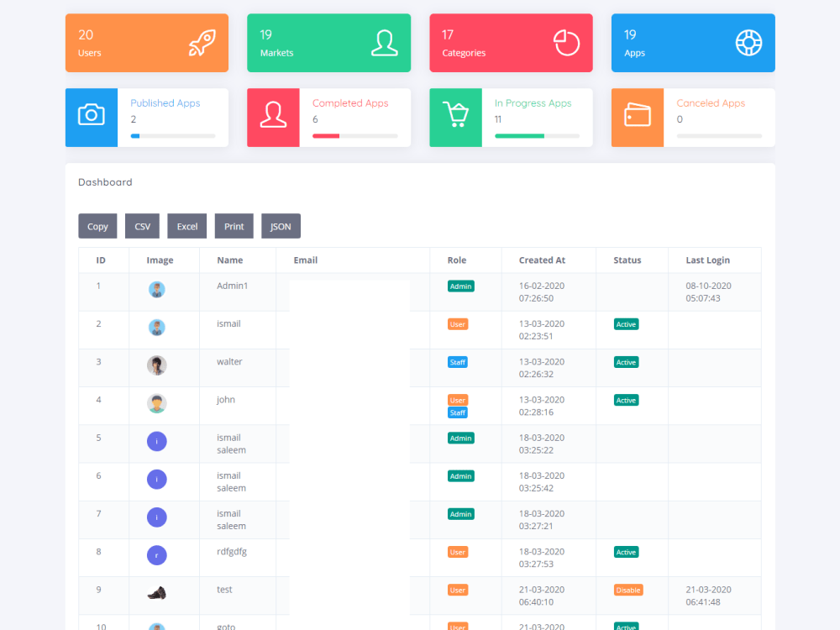Click the Copy export button
This screenshot has width=840, height=630.
(97, 226)
